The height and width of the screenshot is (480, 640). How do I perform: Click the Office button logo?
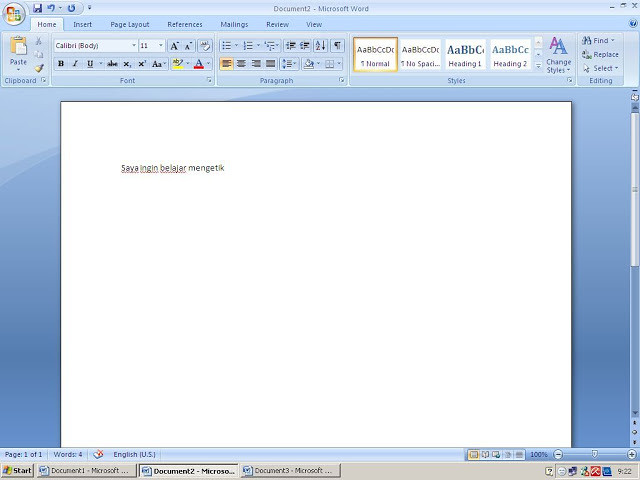pyautogui.click(x=14, y=14)
